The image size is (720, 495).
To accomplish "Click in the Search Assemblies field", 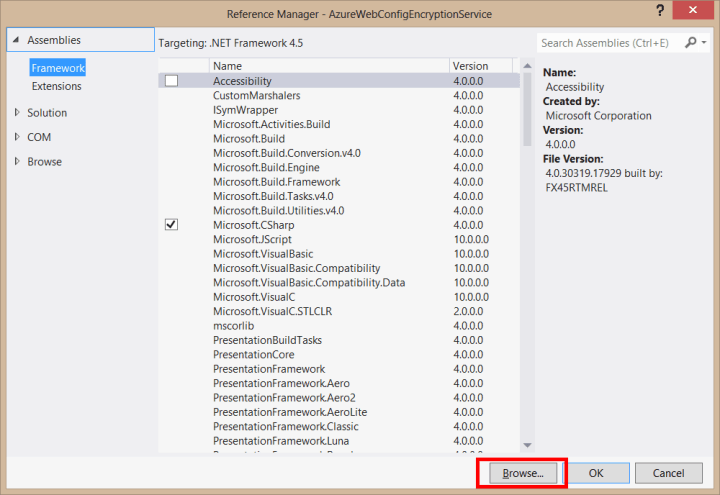I will tap(610, 43).
